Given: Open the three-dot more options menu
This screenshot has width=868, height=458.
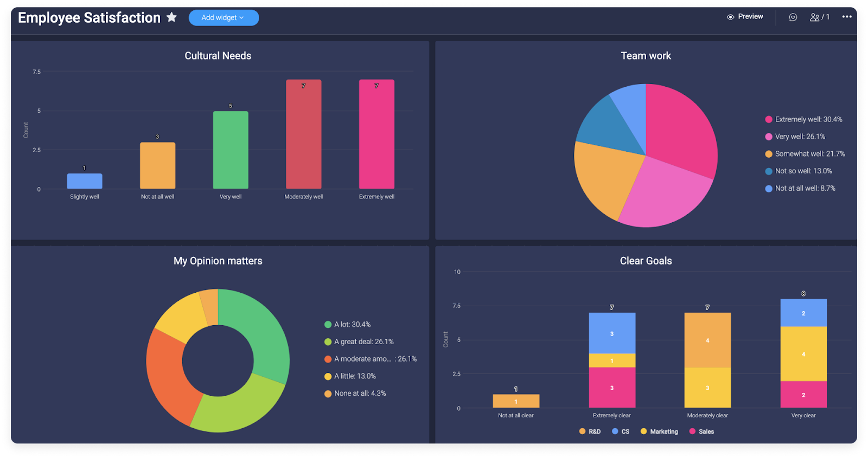Looking at the screenshot, I should [x=847, y=17].
